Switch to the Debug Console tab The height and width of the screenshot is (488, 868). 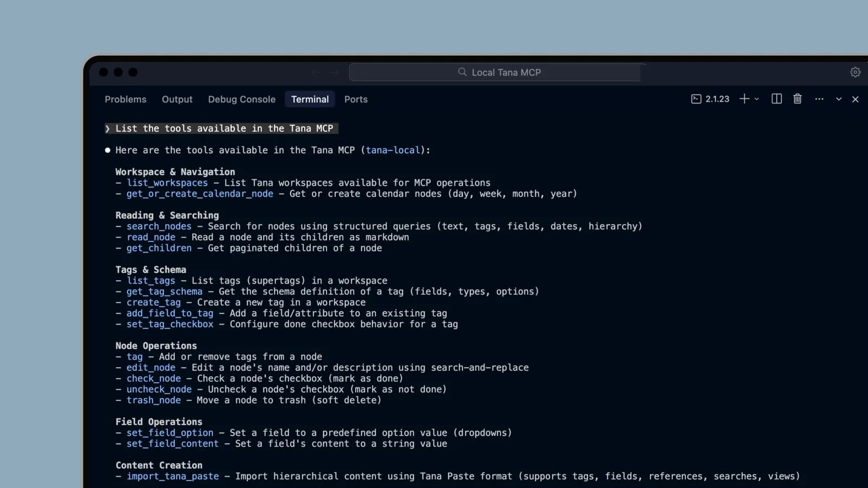pos(241,99)
